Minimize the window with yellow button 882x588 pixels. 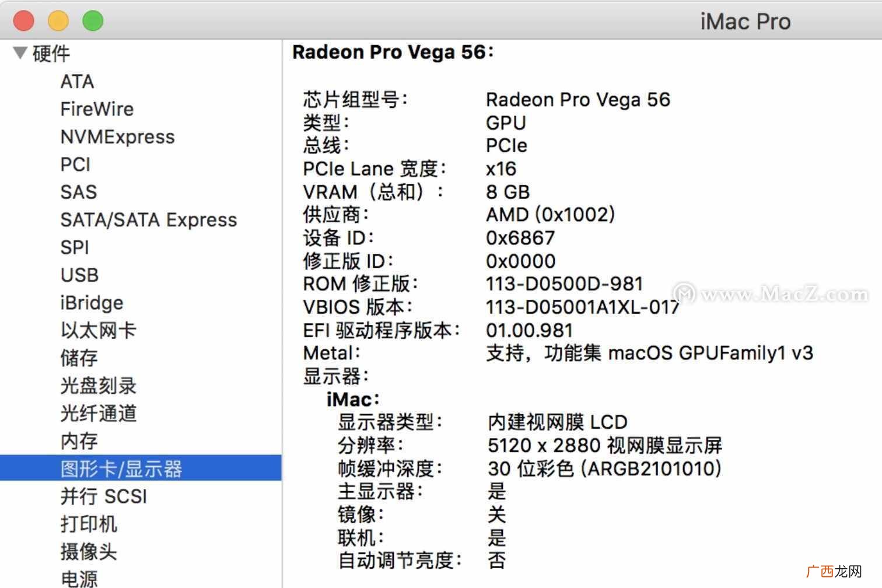coord(58,20)
